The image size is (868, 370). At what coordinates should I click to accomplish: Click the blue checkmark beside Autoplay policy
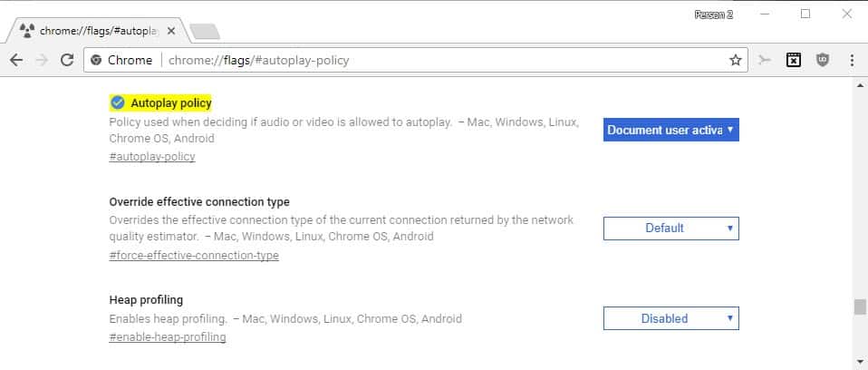pos(118,103)
